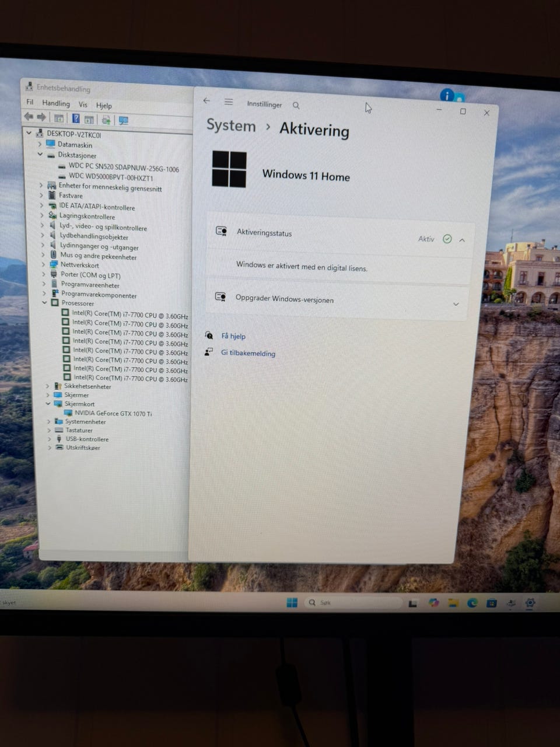Click the WDC PC SN520 disk drive icon
Image resolution: width=560 pixels, height=747 pixels.
[62, 166]
